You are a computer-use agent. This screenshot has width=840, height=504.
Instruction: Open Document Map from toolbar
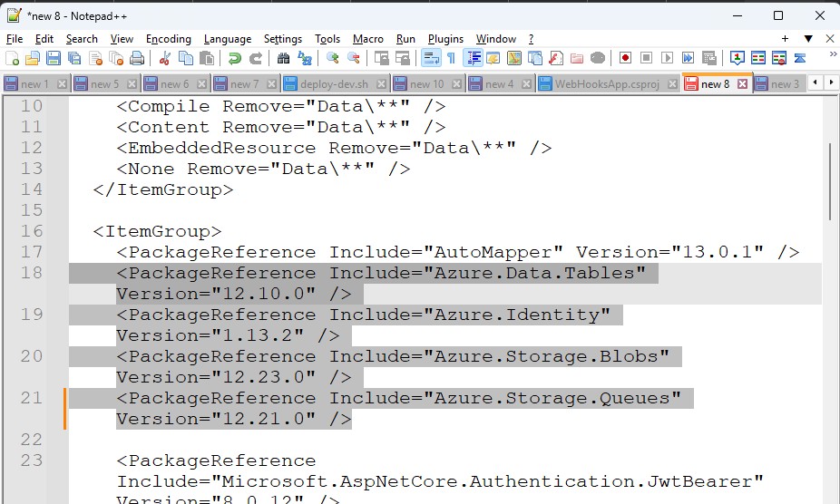pyautogui.click(x=514, y=58)
